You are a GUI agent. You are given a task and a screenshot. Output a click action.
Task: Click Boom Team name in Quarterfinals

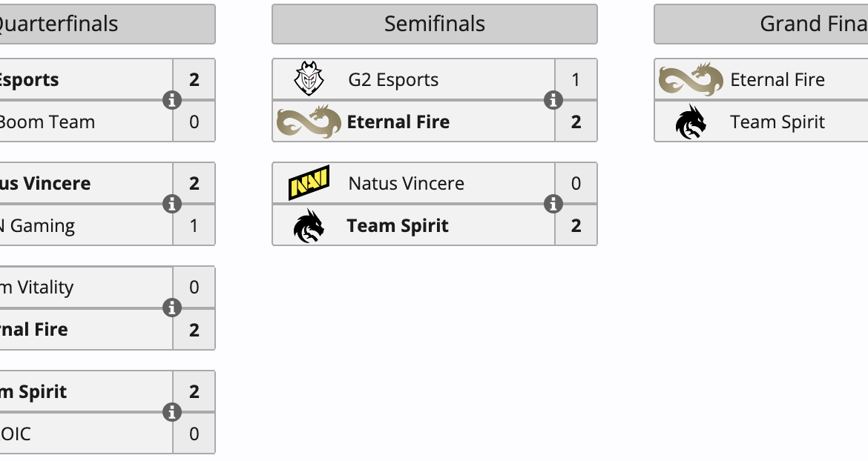(47, 122)
